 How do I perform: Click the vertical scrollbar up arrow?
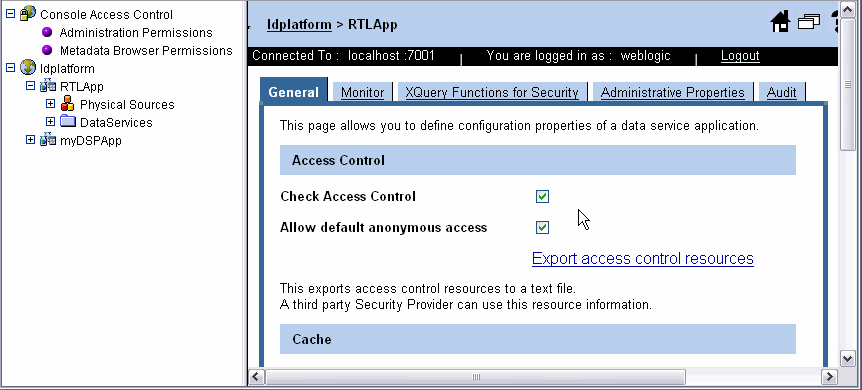(848, 9)
